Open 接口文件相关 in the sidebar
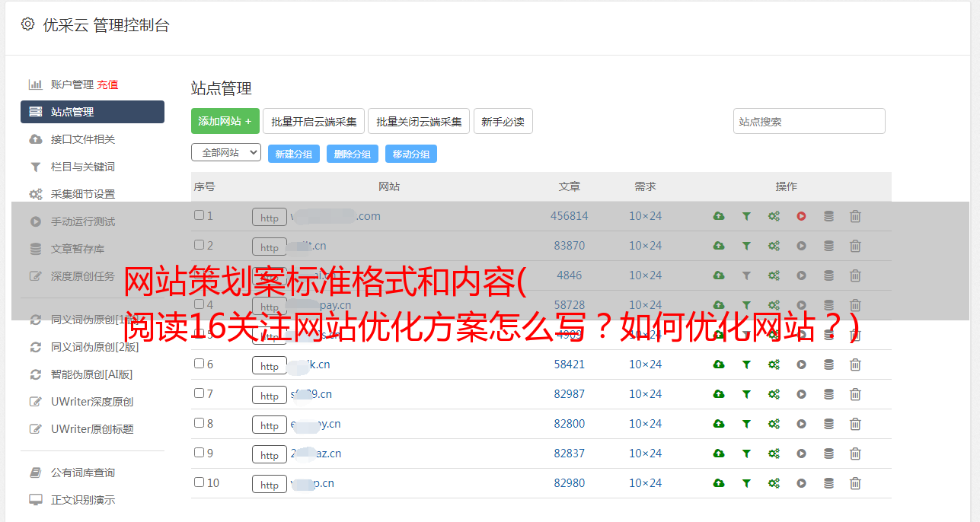Viewport: 980px width, 522px height. [83, 139]
